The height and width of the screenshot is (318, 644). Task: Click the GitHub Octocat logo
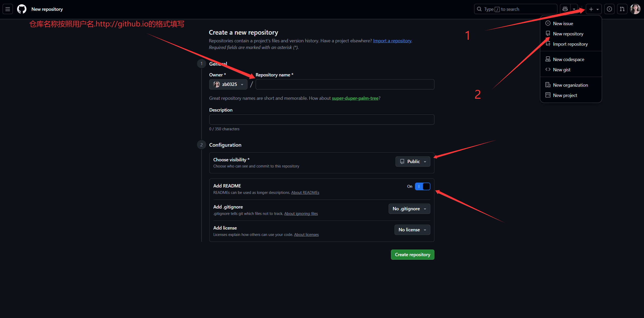[x=22, y=9]
